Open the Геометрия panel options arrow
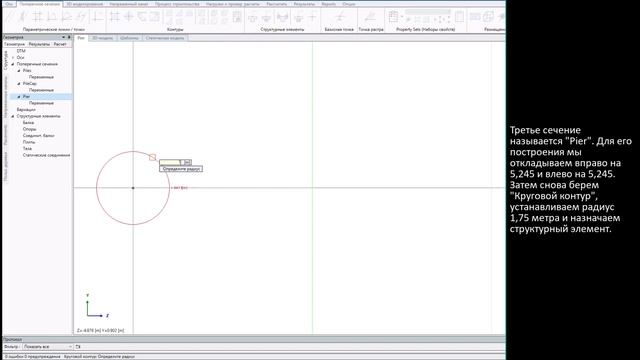The image size is (640, 360). tap(63, 37)
